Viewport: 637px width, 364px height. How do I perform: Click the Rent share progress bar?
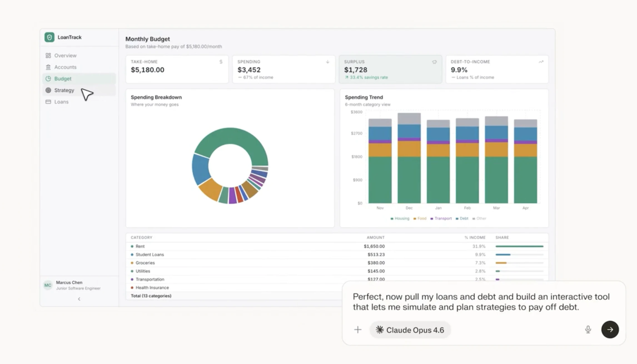tap(519, 246)
